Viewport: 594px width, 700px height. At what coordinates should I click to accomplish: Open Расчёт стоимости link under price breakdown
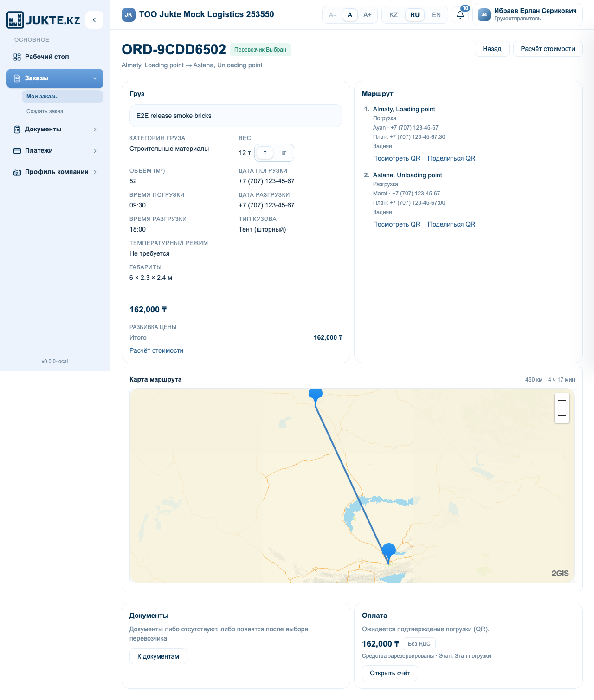[156, 350]
